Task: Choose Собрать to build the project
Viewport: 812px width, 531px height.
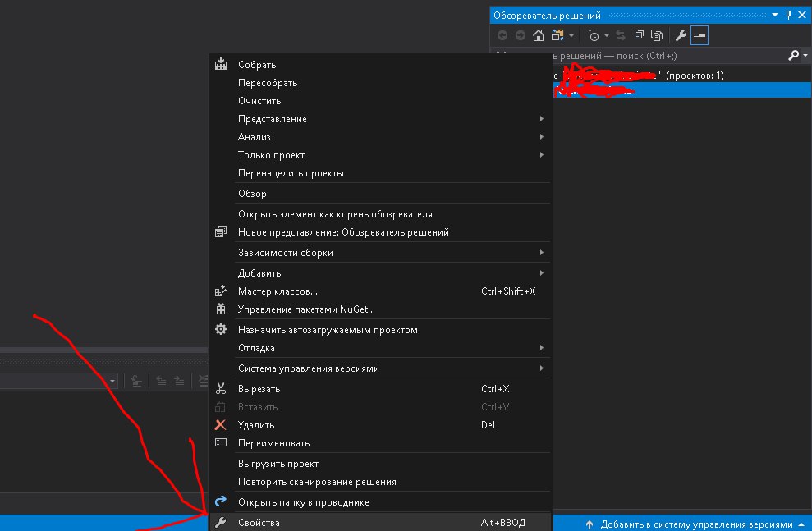Action: (x=257, y=65)
